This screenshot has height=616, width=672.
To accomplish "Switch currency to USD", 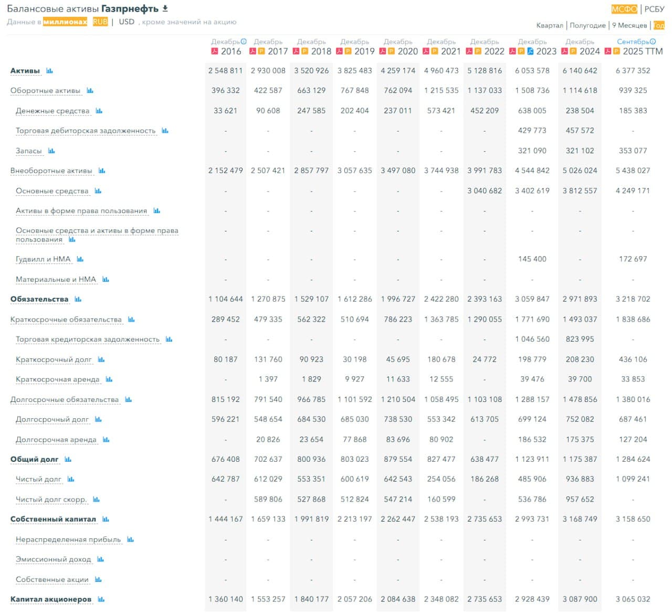I will tap(127, 22).
